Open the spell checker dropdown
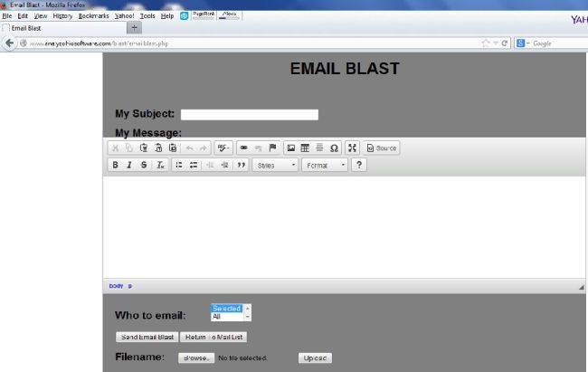The width and height of the screenshot is (588, 372). 223,148
